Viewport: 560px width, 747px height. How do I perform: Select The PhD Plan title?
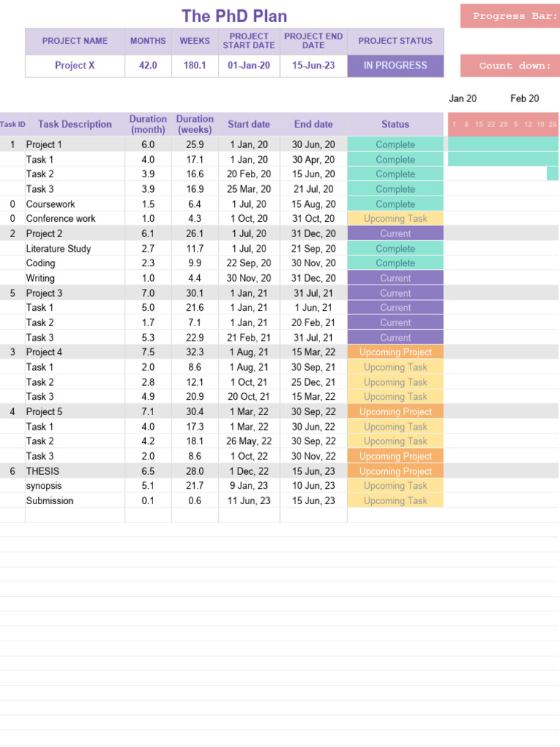tap(234, 16)
